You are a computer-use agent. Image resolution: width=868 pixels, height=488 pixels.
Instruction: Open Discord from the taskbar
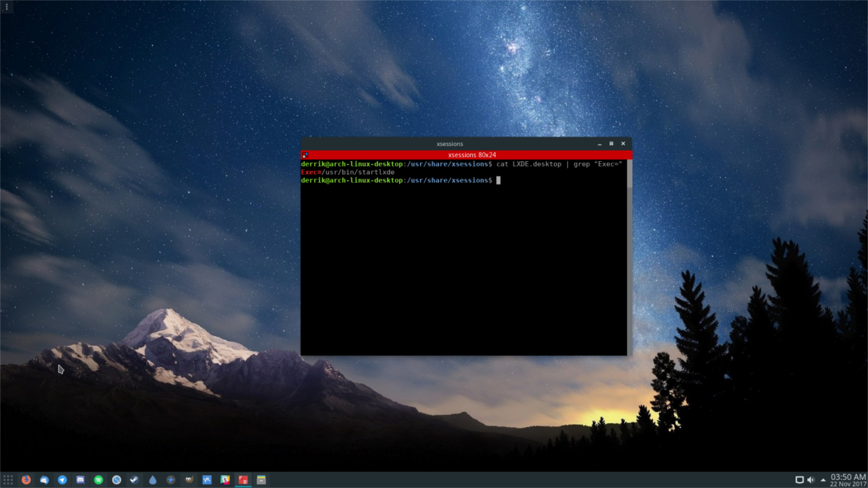(80, 479)
